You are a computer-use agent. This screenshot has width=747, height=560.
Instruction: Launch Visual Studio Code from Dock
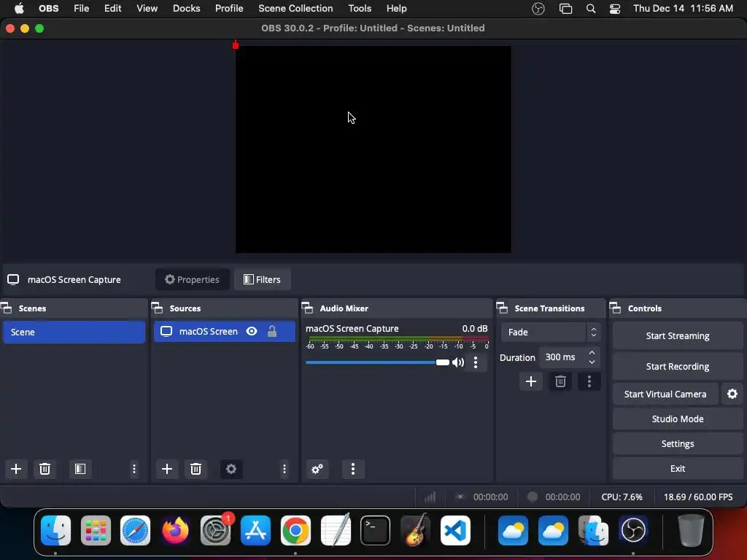tap(455, 530)
